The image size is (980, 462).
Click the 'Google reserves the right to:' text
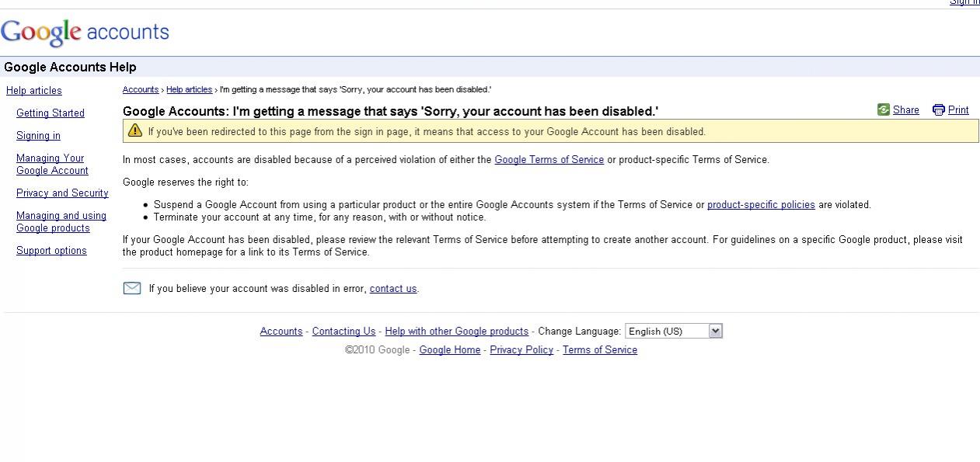(186, 182)
